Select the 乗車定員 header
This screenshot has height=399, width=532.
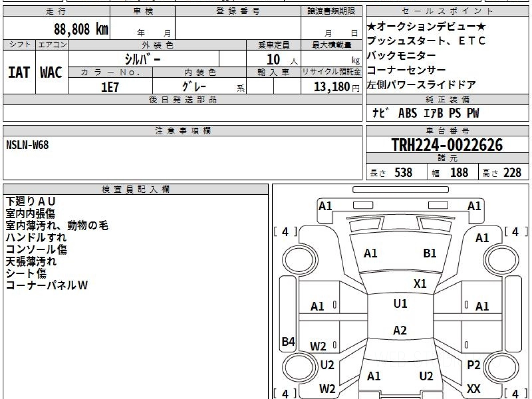click(x=274, y=45)
